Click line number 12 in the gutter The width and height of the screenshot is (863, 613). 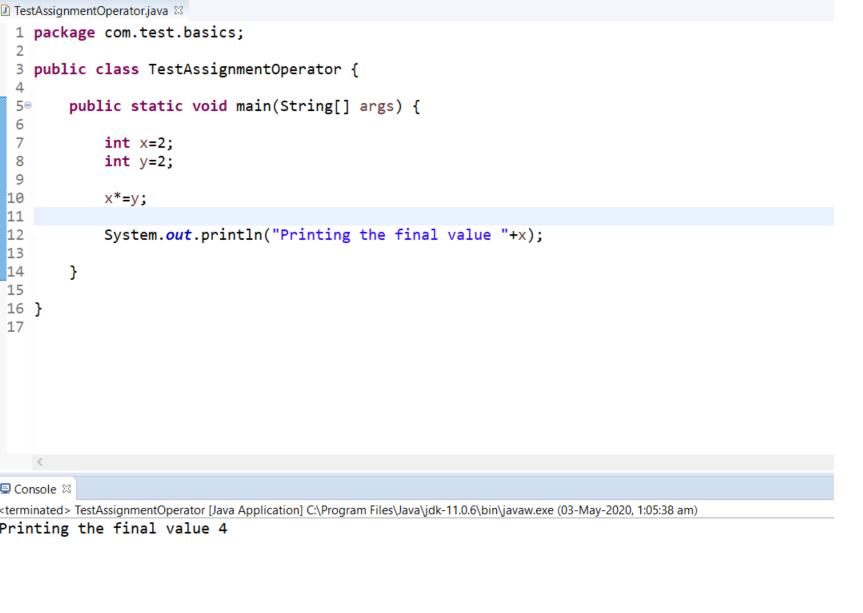tap(15, 235)
